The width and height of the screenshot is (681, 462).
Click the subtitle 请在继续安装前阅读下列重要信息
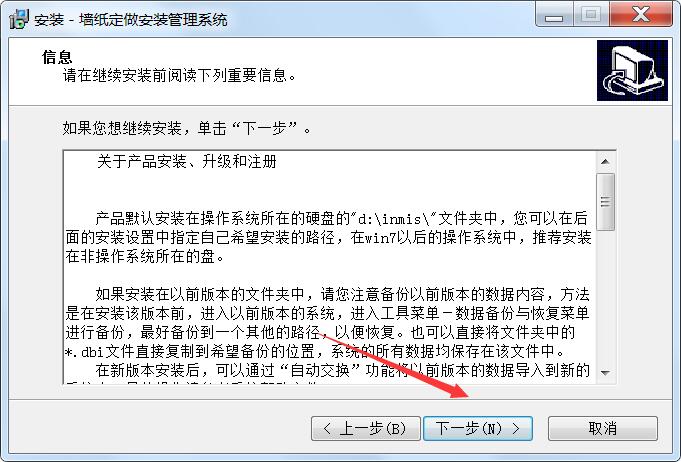179,76
